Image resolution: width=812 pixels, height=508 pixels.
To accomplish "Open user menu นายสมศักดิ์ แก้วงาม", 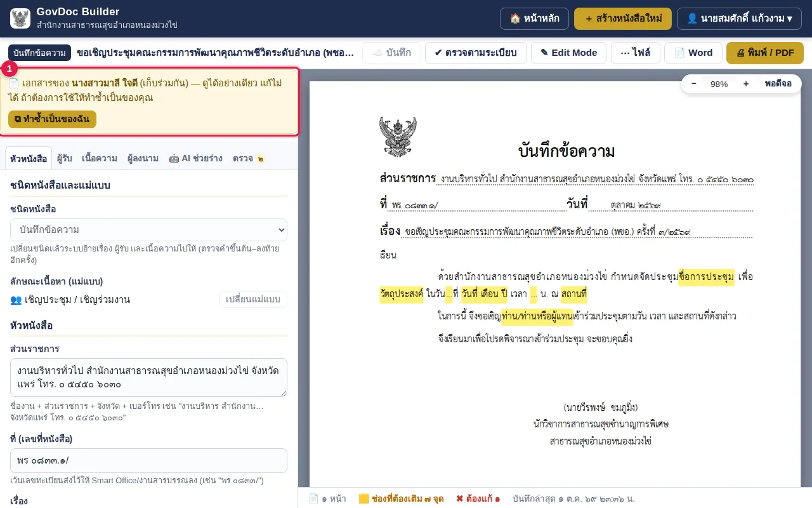I will tap(739, 18).
